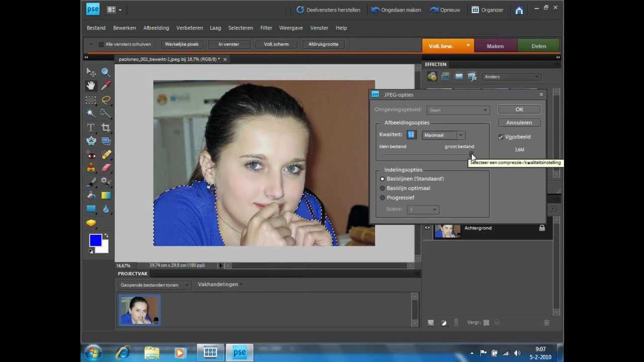Click Ongedaan maken undo button
The width and height of the screenshot is (644, 362).
pyautogui.click(x=396, y=10)
